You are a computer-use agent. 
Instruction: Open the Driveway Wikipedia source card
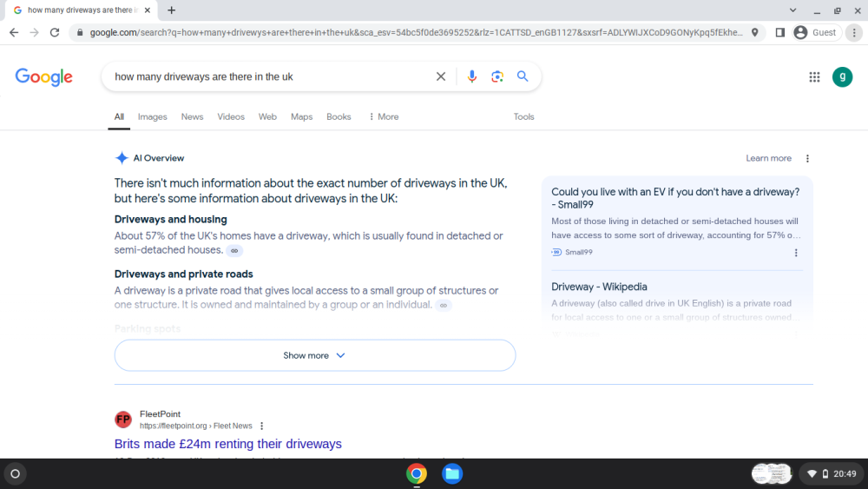click(599, 287)
